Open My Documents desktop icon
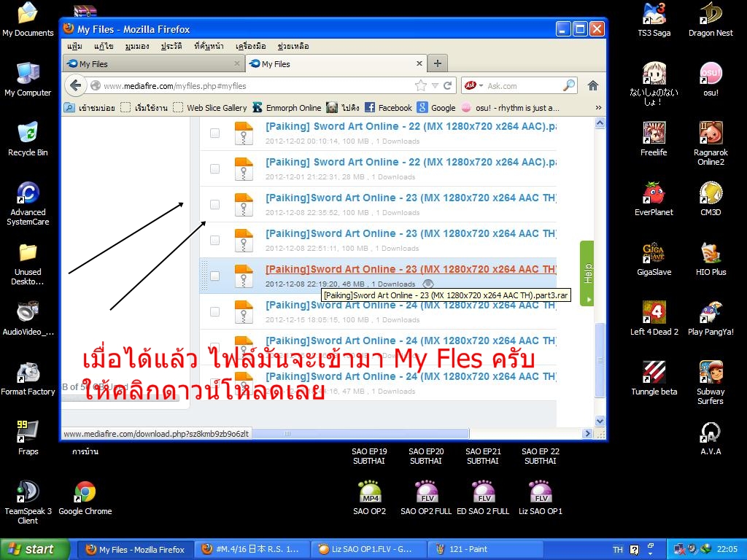747x560 pixels. (28, 19)
